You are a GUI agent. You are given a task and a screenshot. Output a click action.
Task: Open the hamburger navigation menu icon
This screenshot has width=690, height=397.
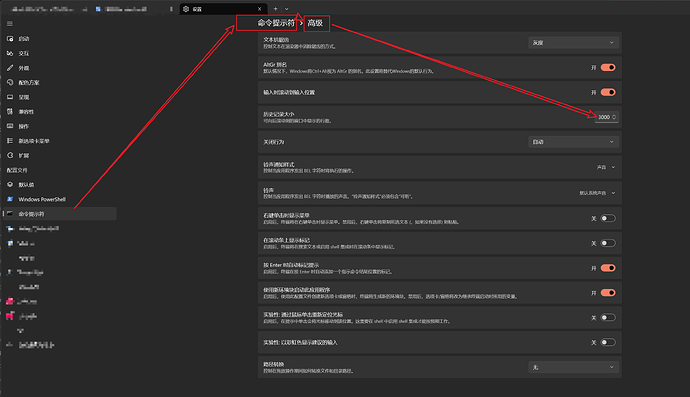(x=10, y=24)
